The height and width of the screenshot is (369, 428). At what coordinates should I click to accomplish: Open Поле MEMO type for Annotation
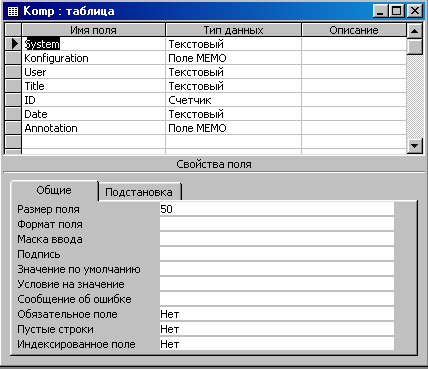(x=233, y=128)
